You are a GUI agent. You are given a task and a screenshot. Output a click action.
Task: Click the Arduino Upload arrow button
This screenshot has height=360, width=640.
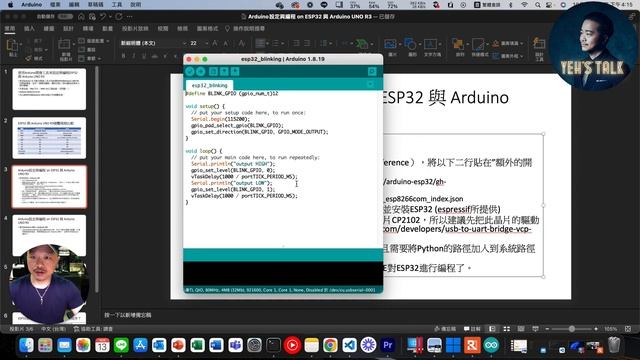[200, 71]
